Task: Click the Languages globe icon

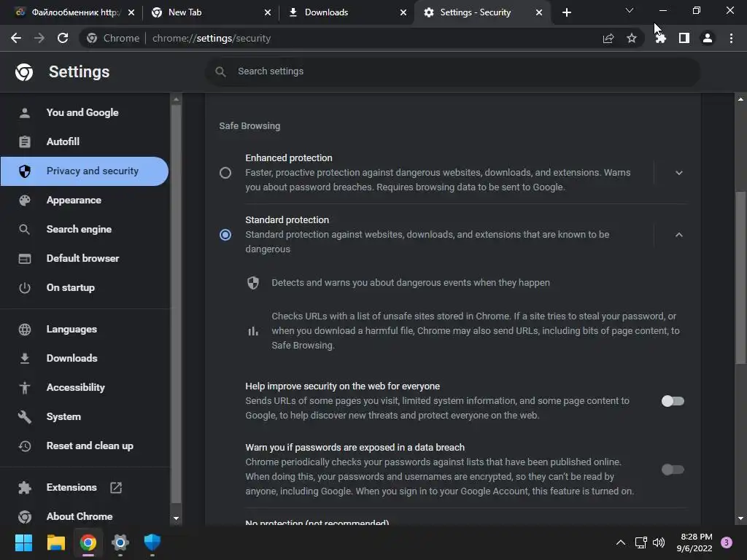Action: coord(25,330)
